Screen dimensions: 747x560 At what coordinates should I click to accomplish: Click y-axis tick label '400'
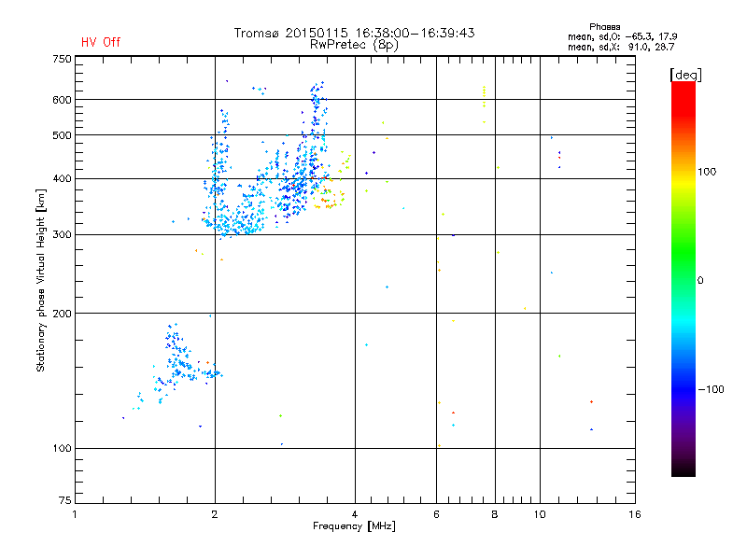point(62,179)
